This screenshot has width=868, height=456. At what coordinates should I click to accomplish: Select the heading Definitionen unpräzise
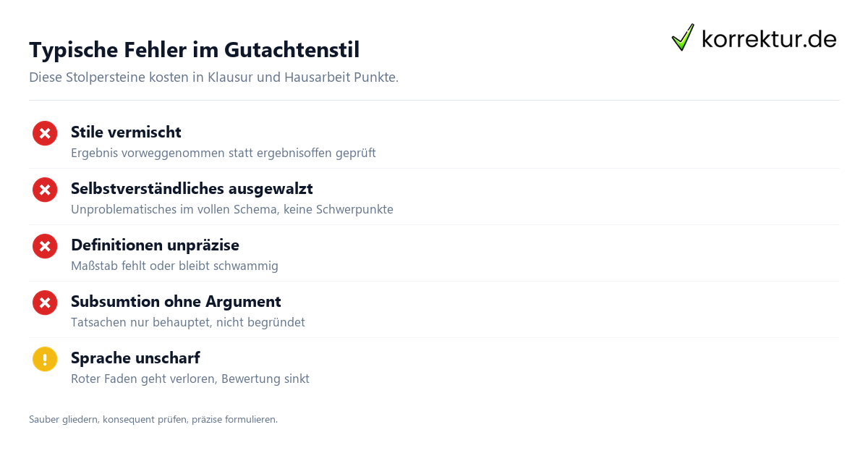click(x=155, y=245)
